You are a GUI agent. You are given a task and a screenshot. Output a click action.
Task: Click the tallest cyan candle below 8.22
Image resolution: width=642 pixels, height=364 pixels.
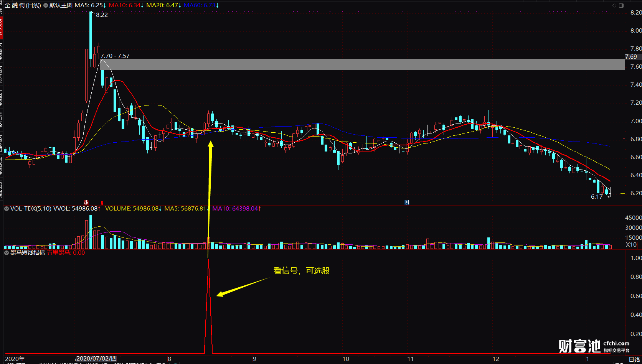pos(91,35)
